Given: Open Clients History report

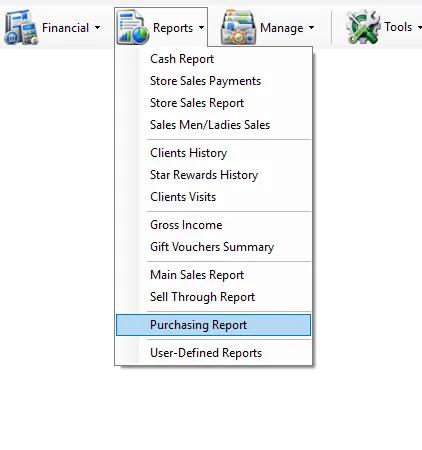Looking at the screenshot, I should click(x=213, y=153).
